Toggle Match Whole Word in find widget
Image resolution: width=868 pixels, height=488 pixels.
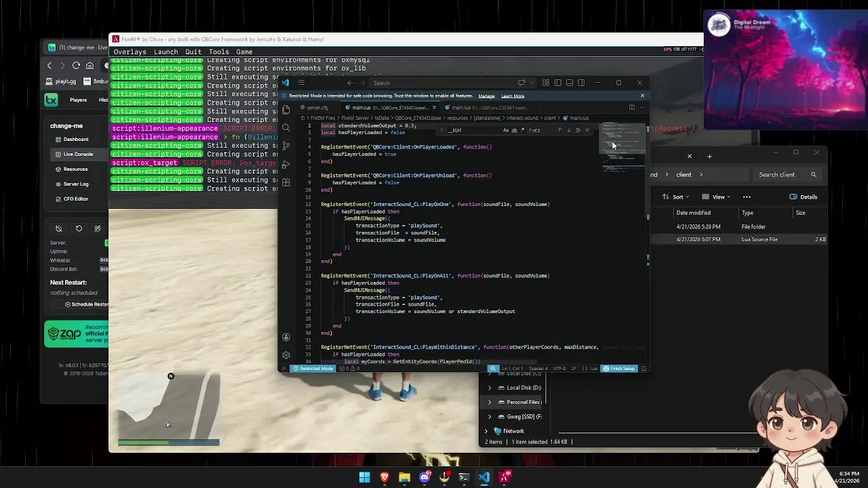coord(515,130)
